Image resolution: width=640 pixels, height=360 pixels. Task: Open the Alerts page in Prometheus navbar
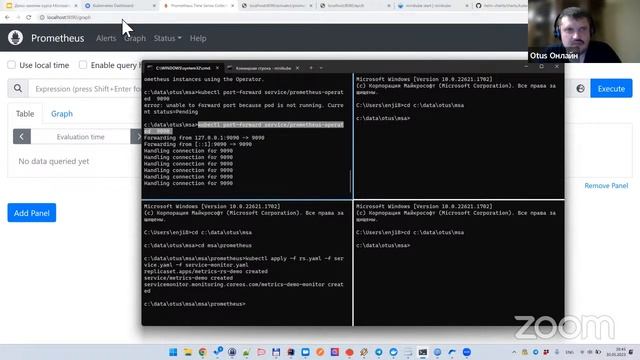tap(106, 38)
